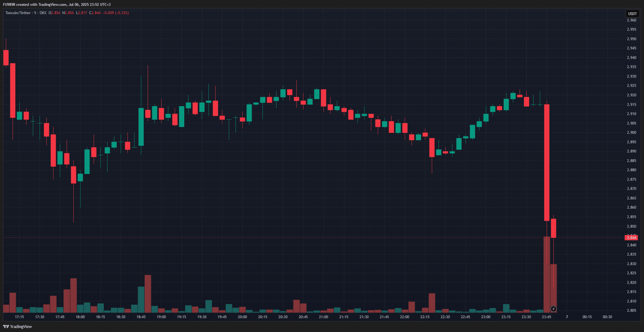Screen dimensions: 644x332
Task: Click the low value 2.817 in legend
Action: coord(82,13)
